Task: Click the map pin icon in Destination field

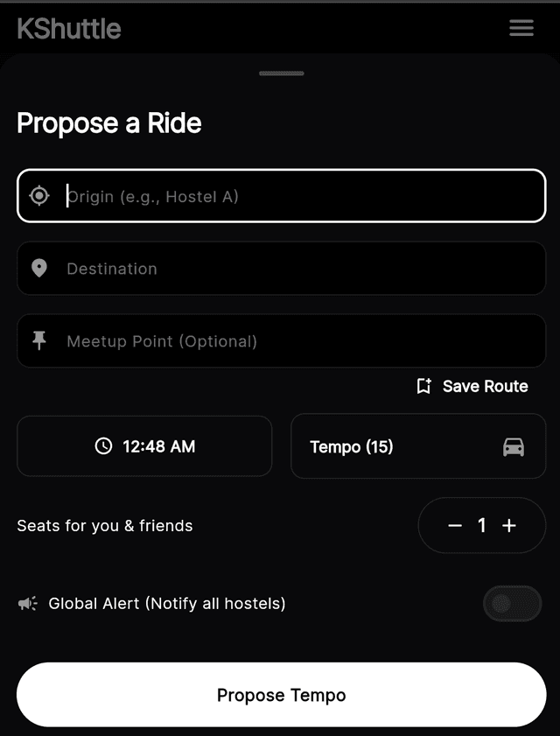Action: [x=39, y=269]
